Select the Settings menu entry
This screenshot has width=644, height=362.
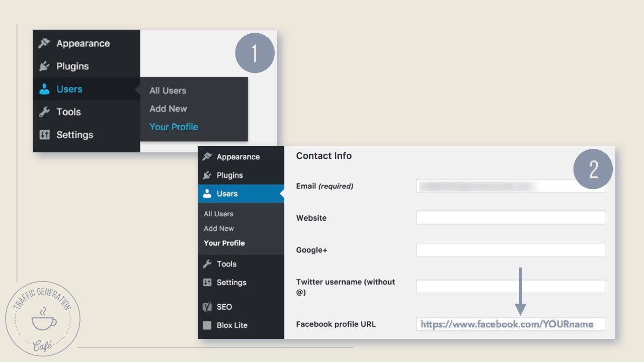coord(74,134)
